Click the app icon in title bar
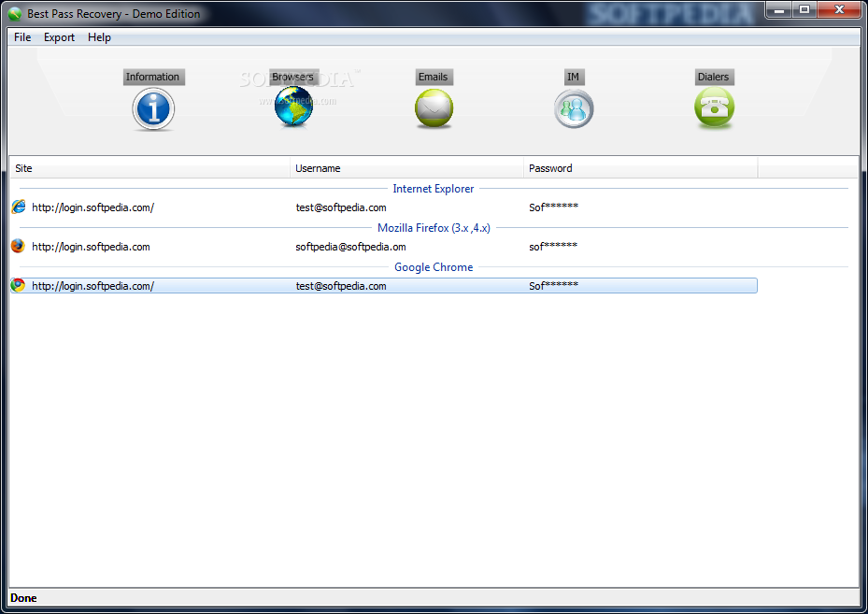The width and height of the screenshot is (868, 614). (15, 14)
